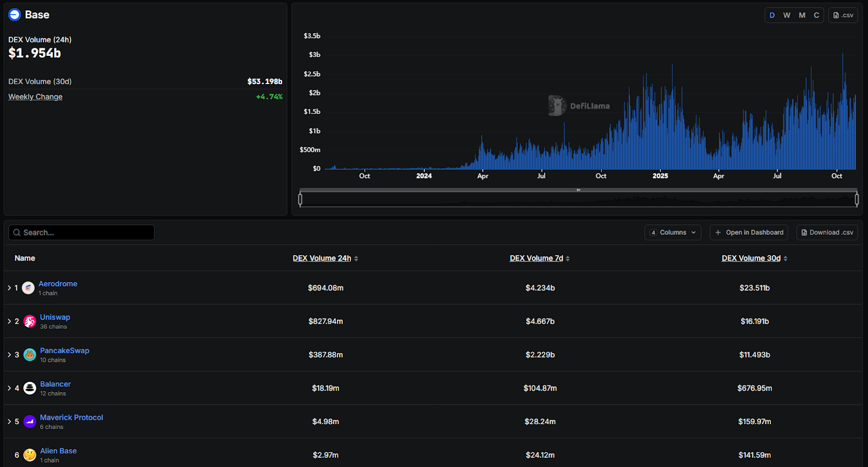
Task: Click Download .csv button
Action: (827, 233)
